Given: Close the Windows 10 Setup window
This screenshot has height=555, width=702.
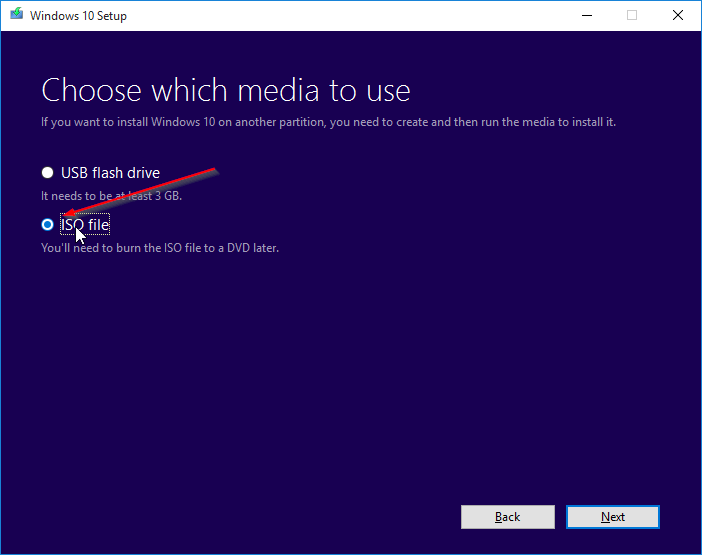Looking at the screenshot, I should (678, 15).
